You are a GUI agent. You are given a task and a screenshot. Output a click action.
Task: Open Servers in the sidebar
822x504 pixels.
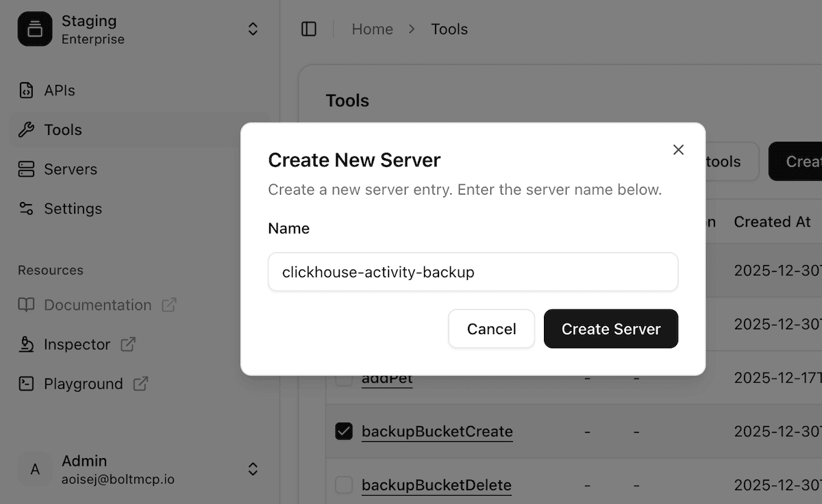(70, 169)
